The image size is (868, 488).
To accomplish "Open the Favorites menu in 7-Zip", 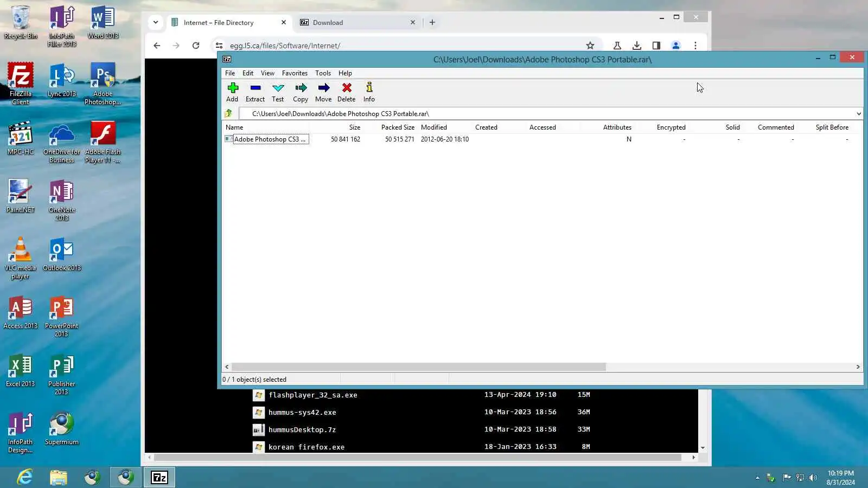I will click(x=295, y=73).
